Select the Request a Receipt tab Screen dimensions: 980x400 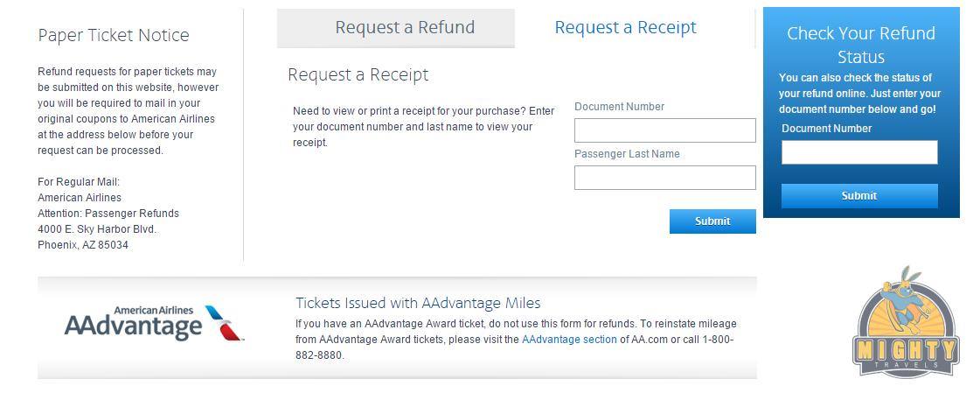pyautogui.click(x=625, y=28)
